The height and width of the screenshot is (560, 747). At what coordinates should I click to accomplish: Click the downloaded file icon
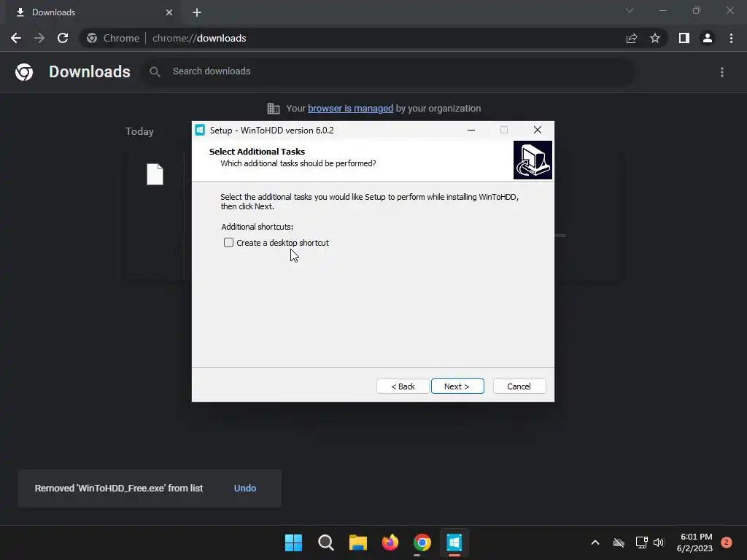click(155, 174)
